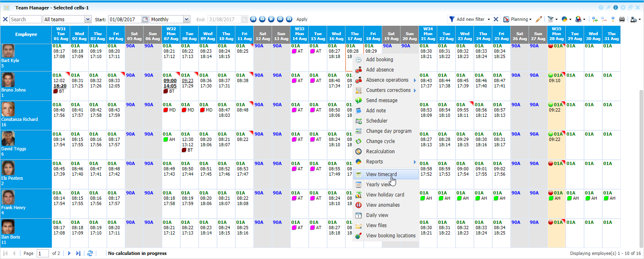This screenshot has height=259, width=644.
Task: Select View timecard from context menu
Action: click(x=381, y=174)
